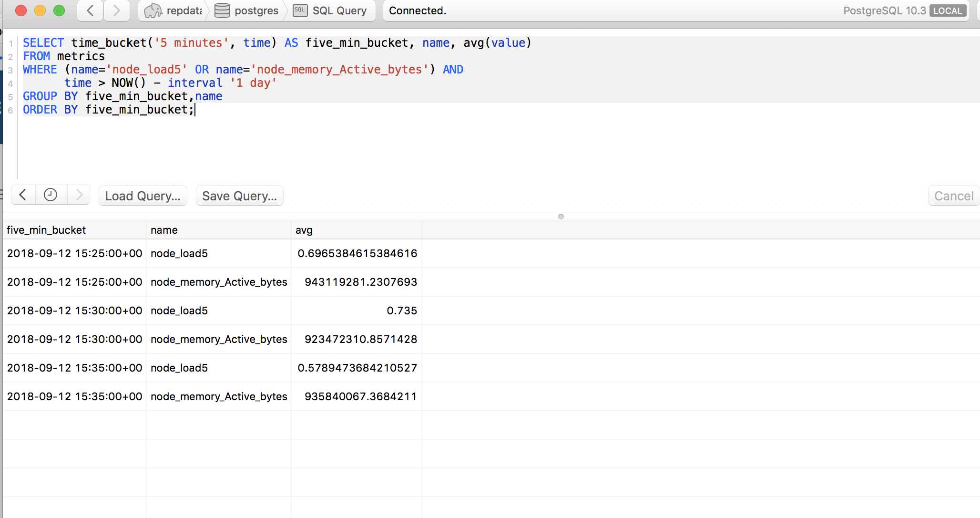Viewport: 980px width, 518px height.
Task: Click 'interval' on query line 4
Action: coord(195,83)
